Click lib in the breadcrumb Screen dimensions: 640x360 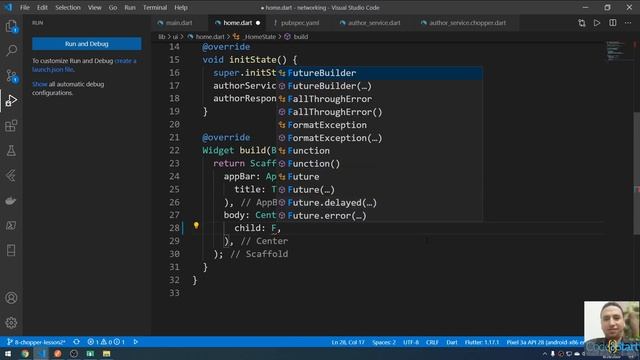click(x=162, y=37)
